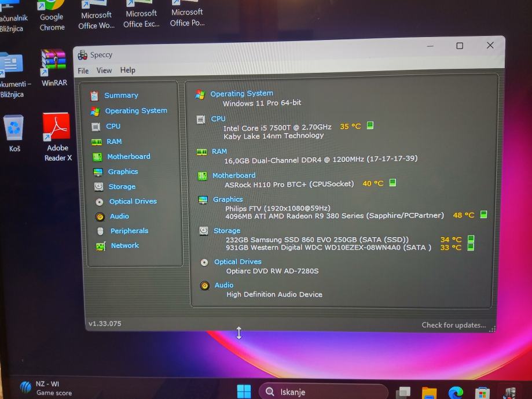
Task: Click the Summary icon in the sidebar
Action: point(95,96)
